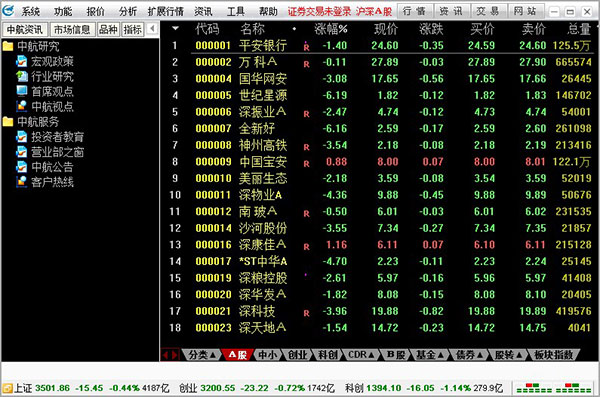This screenshot has width=600, height=397.
Task: Open the 行业研究 document icon
Action: pos(21,77)
